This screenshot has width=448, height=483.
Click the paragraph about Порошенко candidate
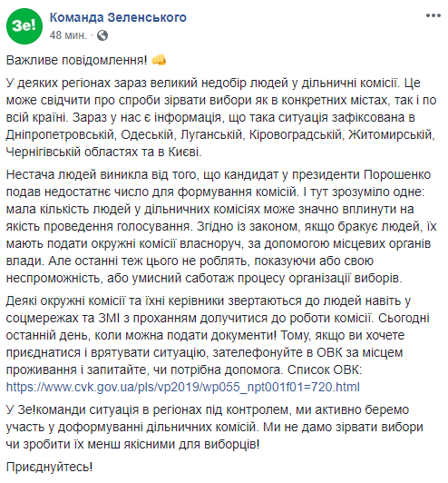point(221,226)
